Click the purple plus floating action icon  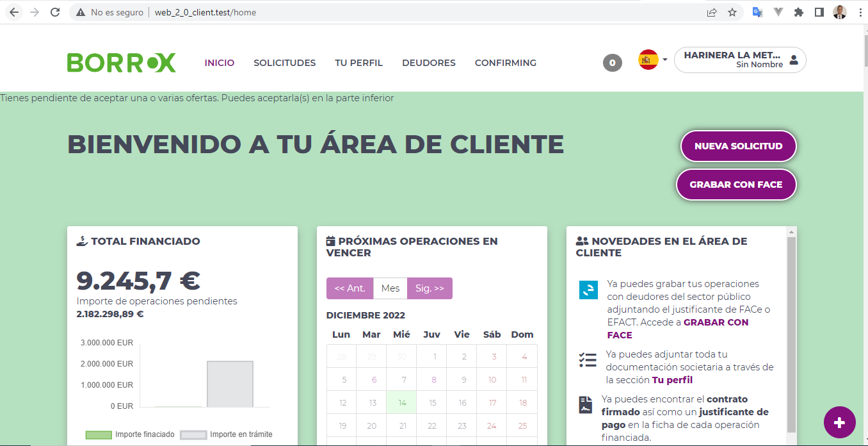coord(839,422)
